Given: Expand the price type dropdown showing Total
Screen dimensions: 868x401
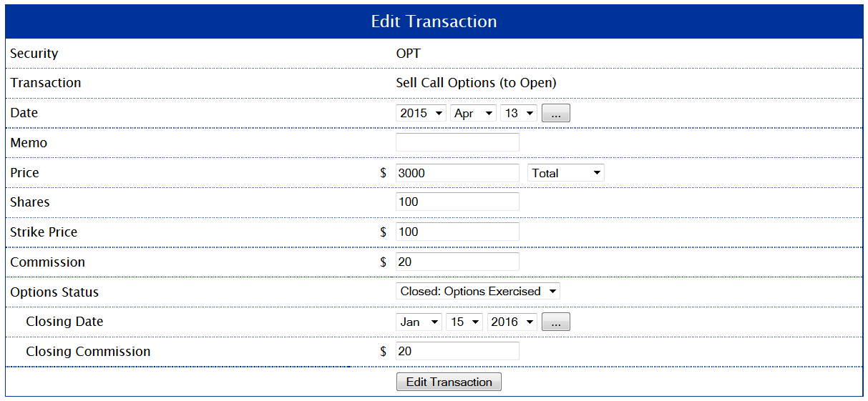Looking at the screenshot, I should click(x=566, y=173).
